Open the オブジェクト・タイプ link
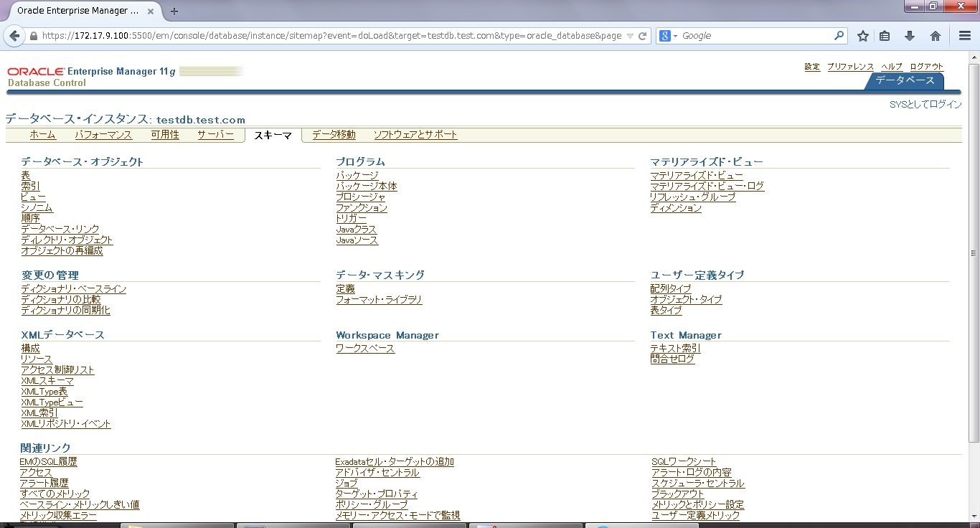Image resolution: width=980 pixels, height=528 pixels. coord(686,300)
